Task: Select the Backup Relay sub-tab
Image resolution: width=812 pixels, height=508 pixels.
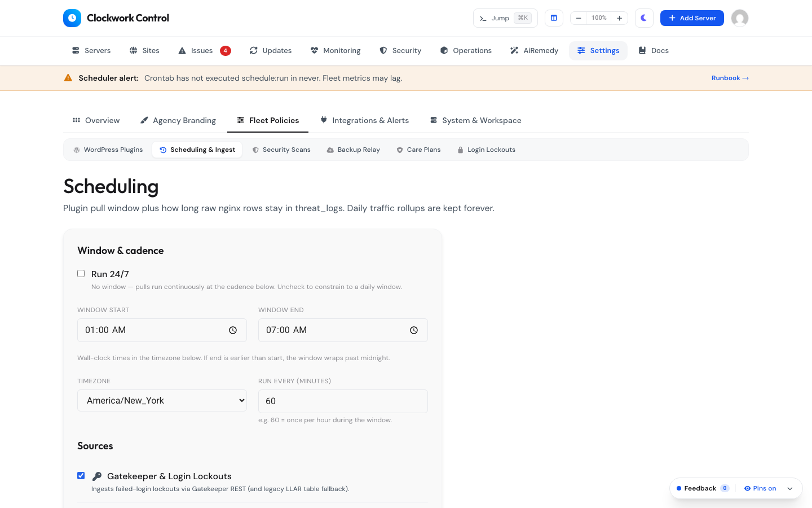Action: [x=354, y=150]
